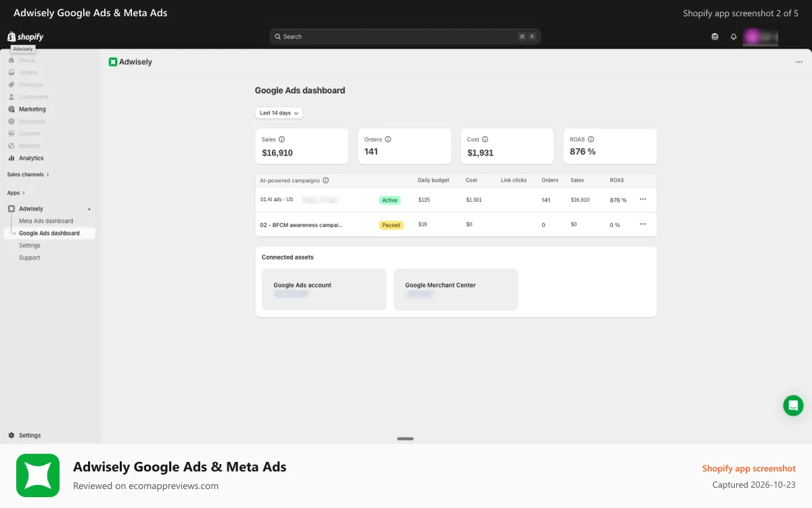Click the notifications bell icon
The height and width of the screenshot is (508, 812).
[x=734, y=37]
